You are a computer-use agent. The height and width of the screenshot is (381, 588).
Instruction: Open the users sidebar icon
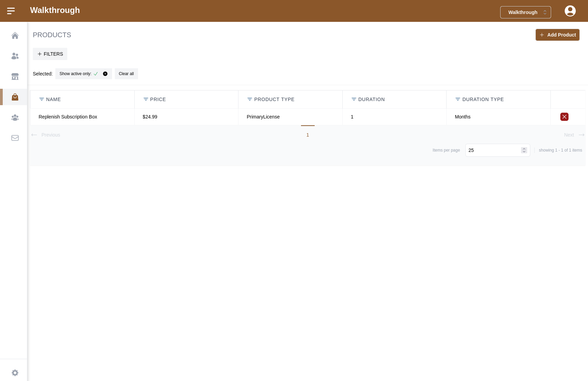[15, 56]
